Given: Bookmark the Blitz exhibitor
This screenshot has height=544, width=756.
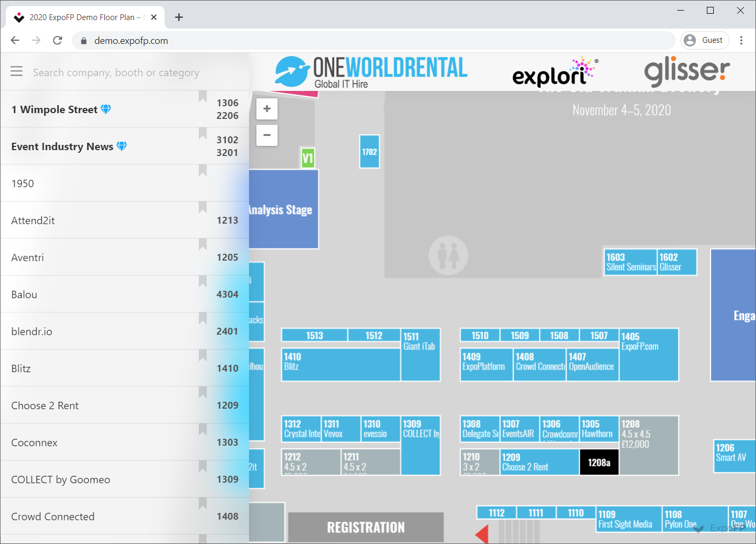Looking at the screenshot, I should (x=202, y=356).
